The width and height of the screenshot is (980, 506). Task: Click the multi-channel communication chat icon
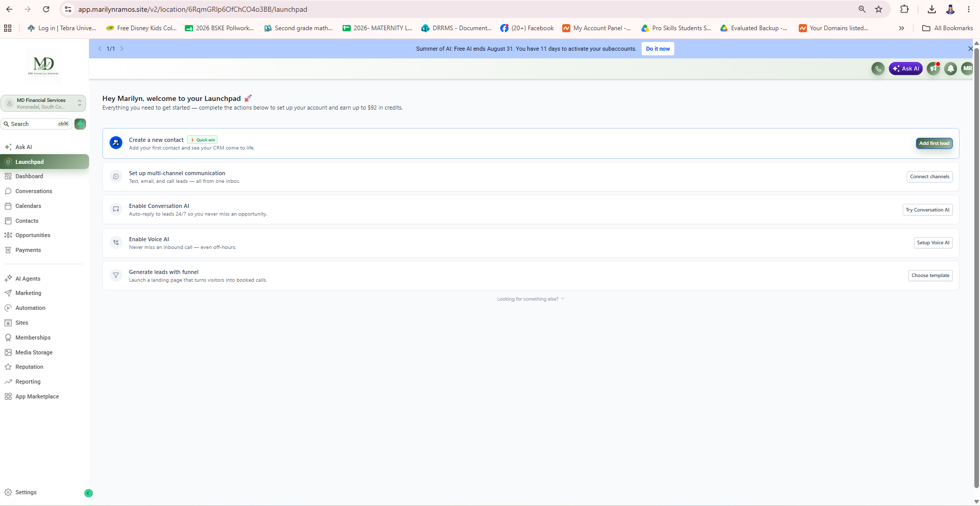pos(116,177)
